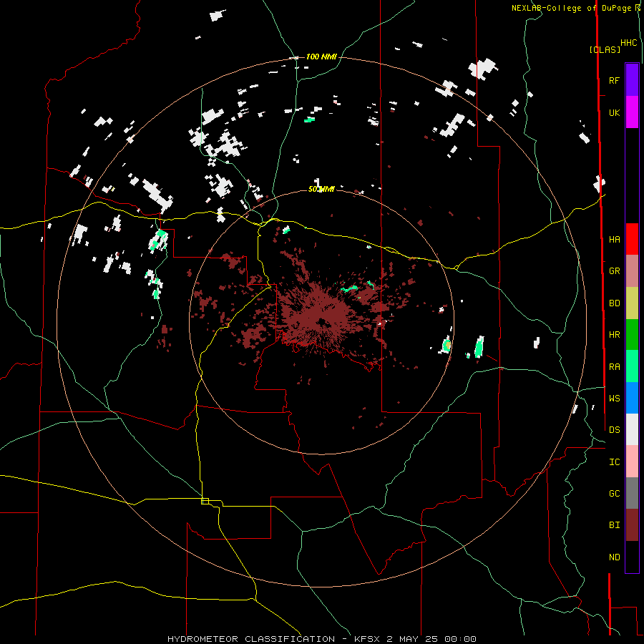Select the white DS legend swatch
Image resolution: width=644 pixels, height=644 pixels.
(x=632, y=429)
